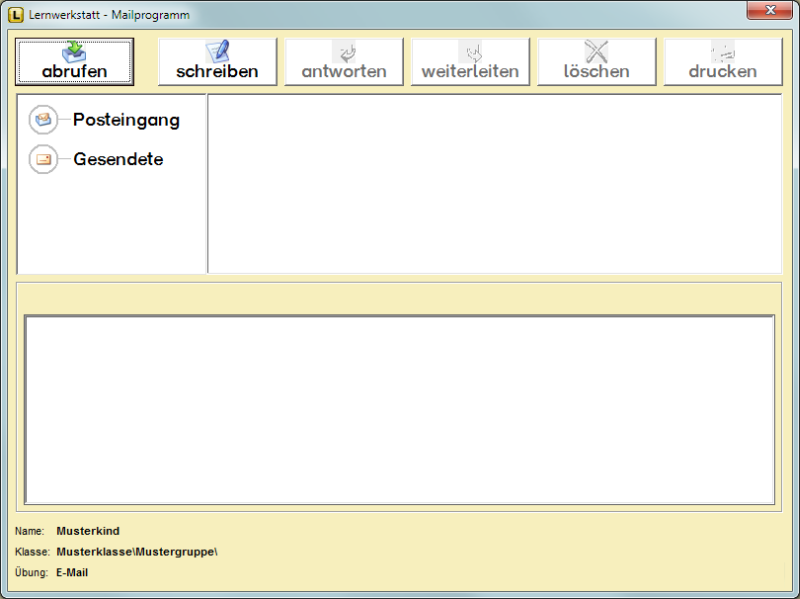Click the crossed-out icon above löschen
Screen dimensions: 800x599
[x=596, y=52]
